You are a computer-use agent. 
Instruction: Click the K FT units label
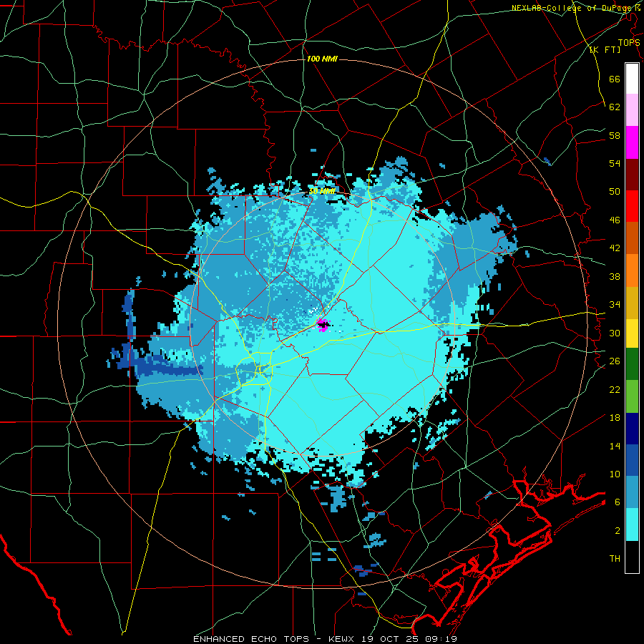(x=605, y=49)
